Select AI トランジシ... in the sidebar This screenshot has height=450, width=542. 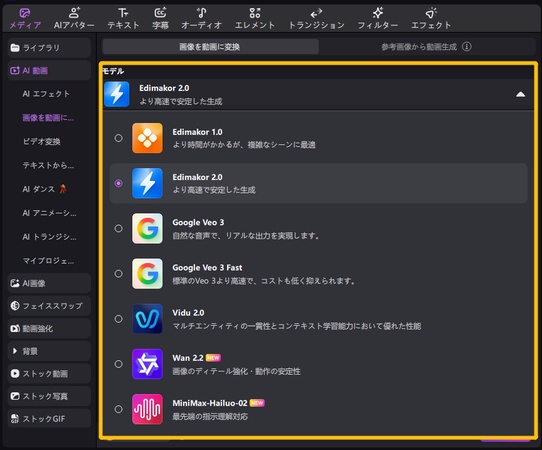click(49, 237)
